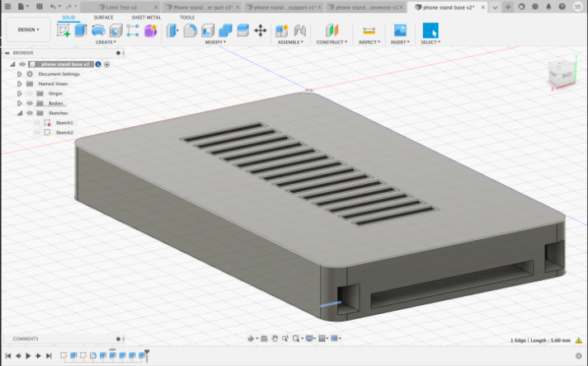The image size is (588, 366).
Task: Switch to the Limit Test v2 tab
Action: coord(121,7)
